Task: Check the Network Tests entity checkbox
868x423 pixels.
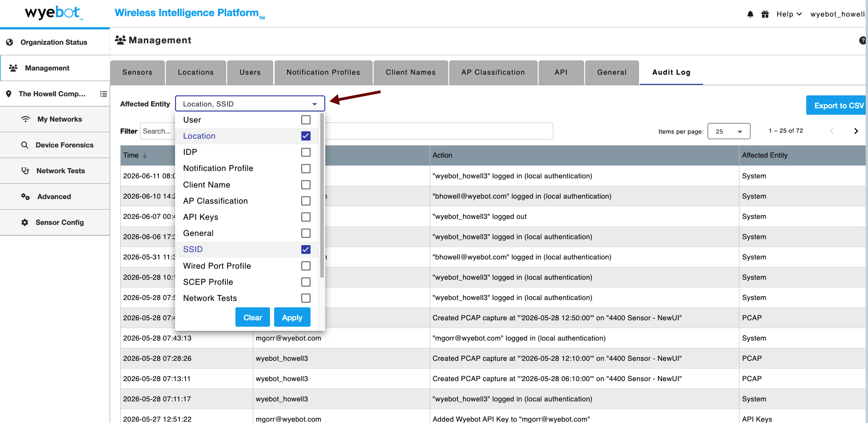Action: point(306,298)
